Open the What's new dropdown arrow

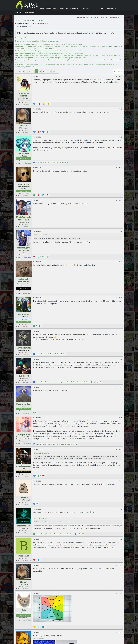coord(70,8)
